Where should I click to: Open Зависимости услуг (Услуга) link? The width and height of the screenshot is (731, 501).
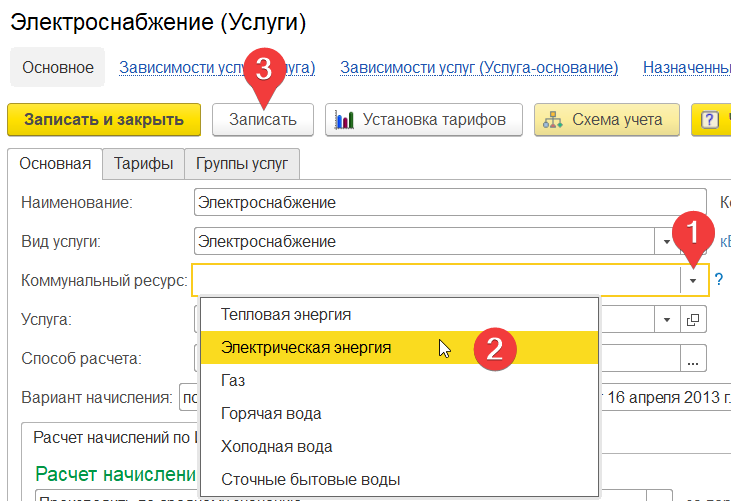(x=217, y=68)
